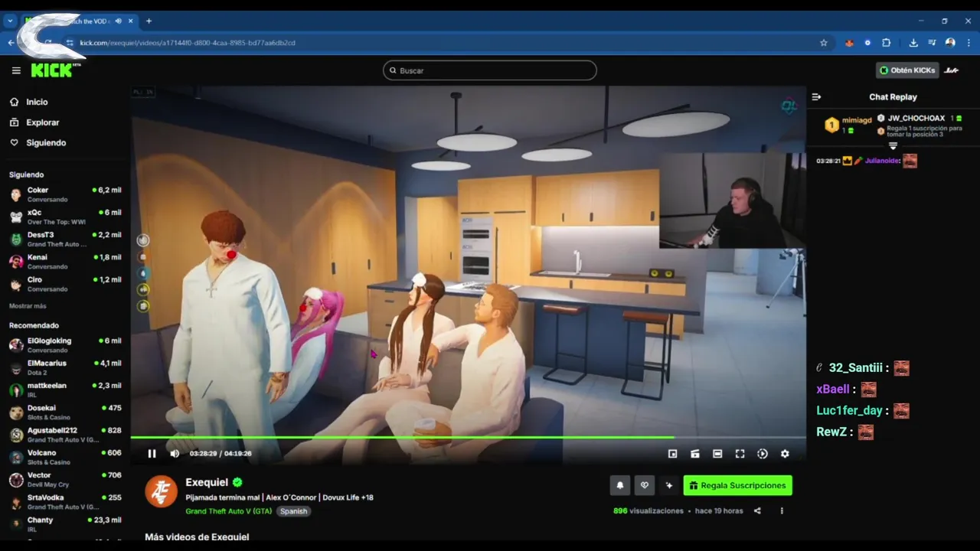Toggle the notification bell for Exequiel
Viewport: 980px width, 551px height.
pyautogui.click(x=620, y=485)
